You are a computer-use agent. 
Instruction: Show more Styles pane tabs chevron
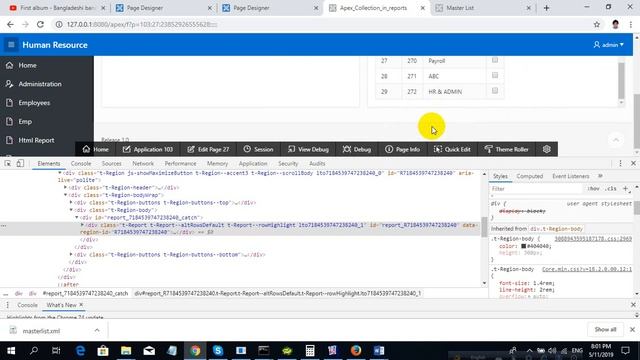(x=600, y=176)
